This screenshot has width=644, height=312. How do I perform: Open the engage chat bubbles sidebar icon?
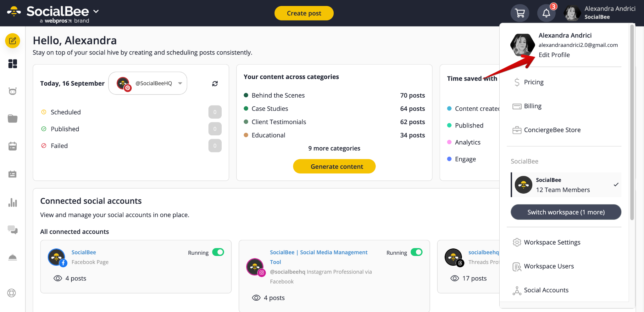(x=13, y=230)
